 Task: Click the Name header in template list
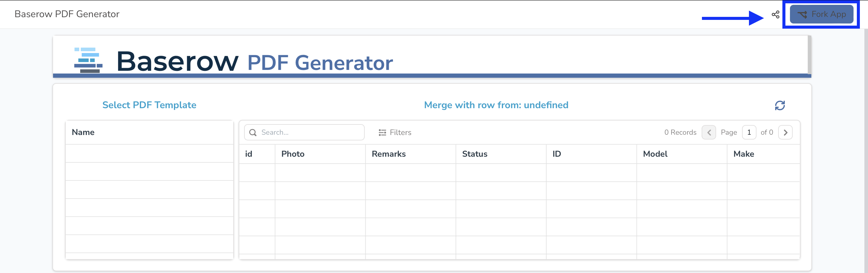pos(83,132)
